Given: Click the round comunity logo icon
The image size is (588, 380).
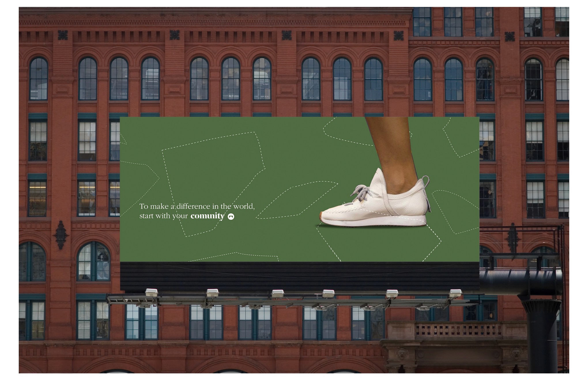Looking at the screenshot, I should (231, 216).
